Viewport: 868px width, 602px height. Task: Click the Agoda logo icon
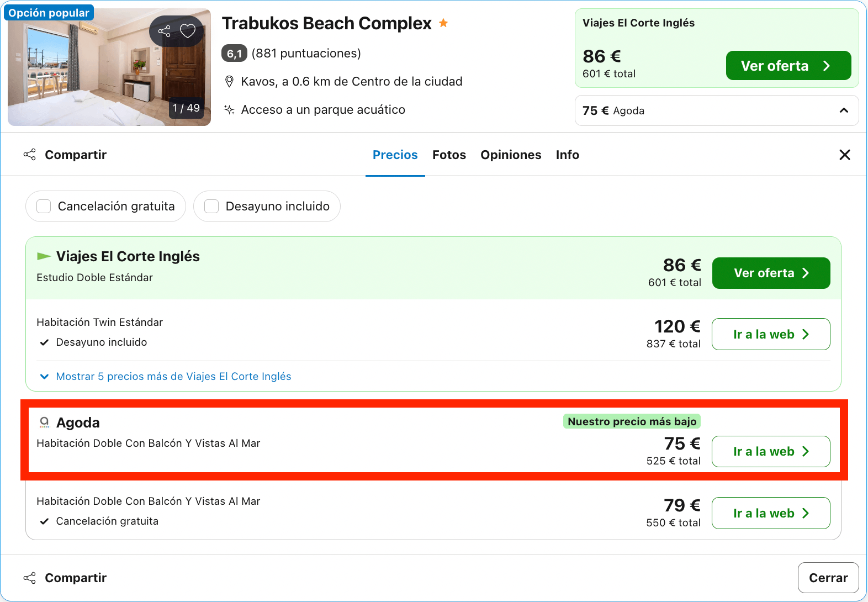(44, 423)
